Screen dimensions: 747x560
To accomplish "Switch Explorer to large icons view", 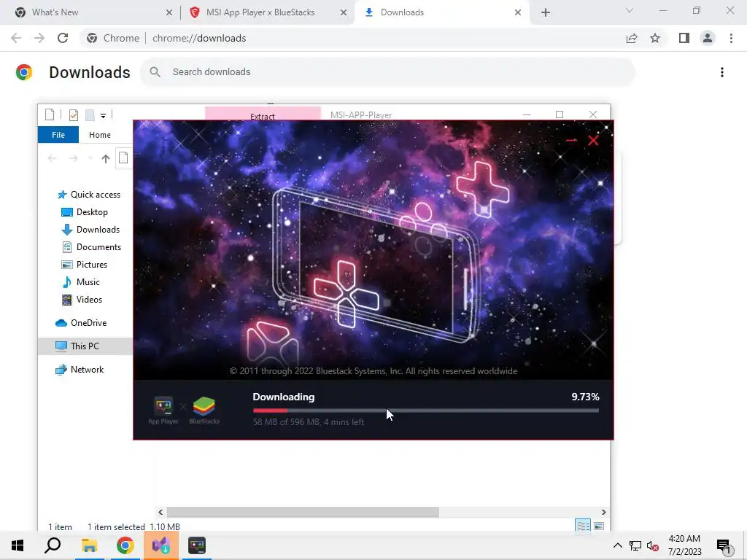I will tap(599, 526).
